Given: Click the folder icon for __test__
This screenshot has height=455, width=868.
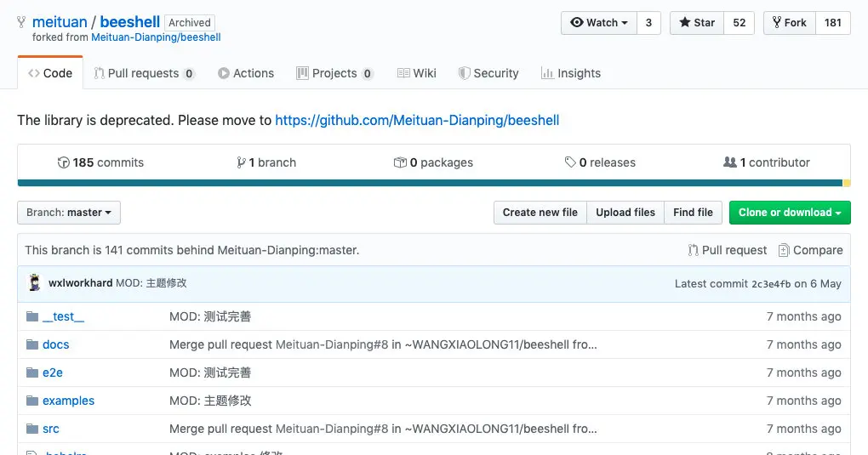Looking at the screenshot, I should point(32,316).
